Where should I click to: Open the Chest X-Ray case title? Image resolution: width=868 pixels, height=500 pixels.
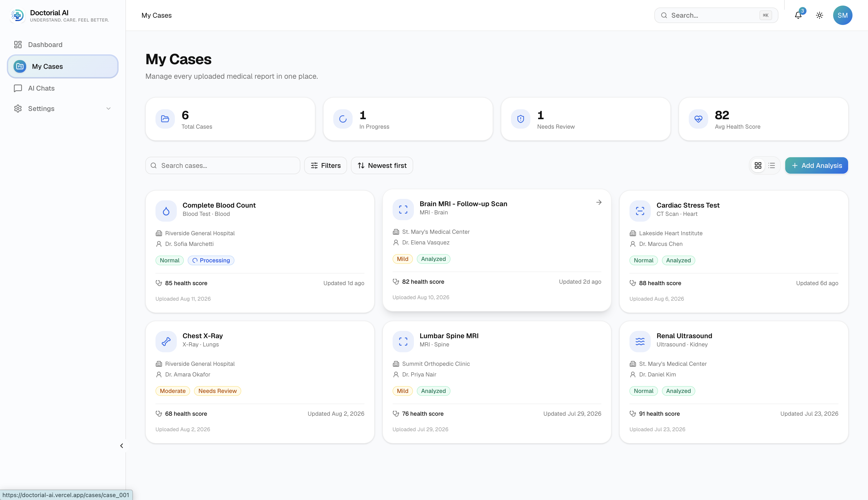(202, 336)
